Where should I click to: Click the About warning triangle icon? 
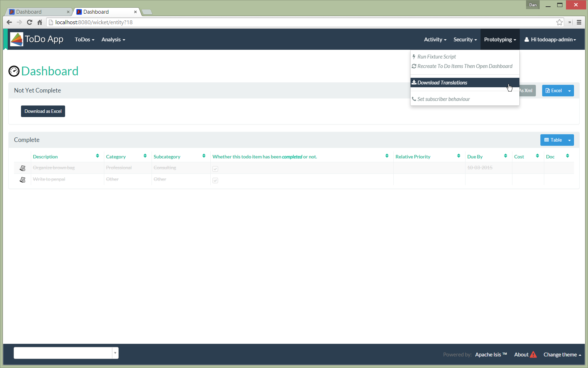tap(533, 355)
